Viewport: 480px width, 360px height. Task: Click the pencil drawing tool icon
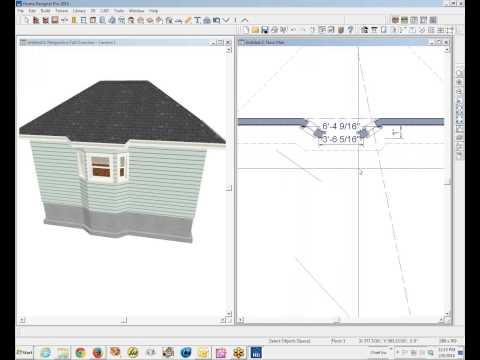188,20
